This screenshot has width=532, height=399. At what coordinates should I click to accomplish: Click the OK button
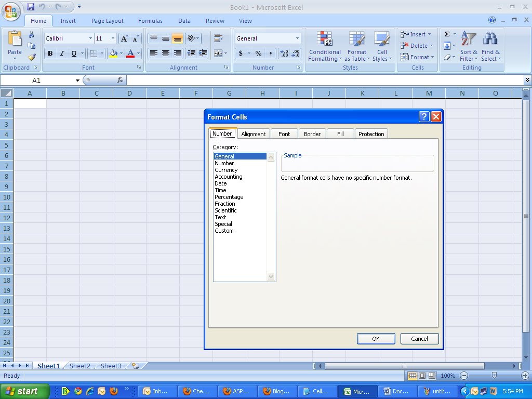click(376, 338)
